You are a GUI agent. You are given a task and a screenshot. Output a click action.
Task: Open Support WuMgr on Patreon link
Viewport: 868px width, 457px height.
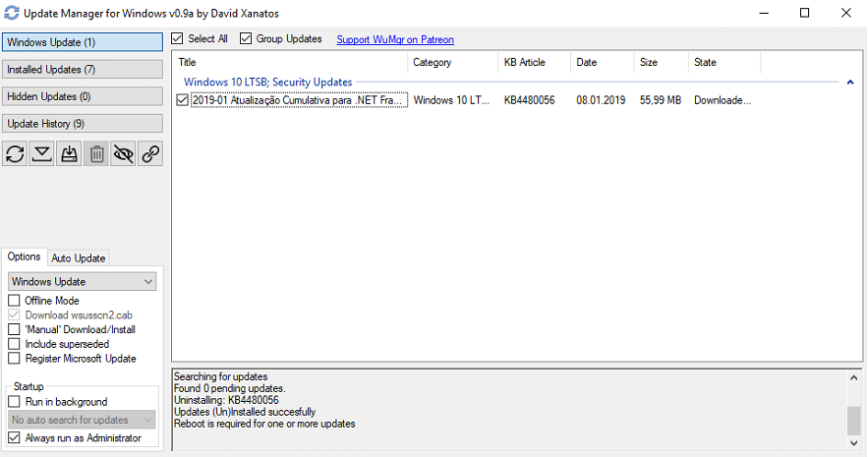[395, 39]
